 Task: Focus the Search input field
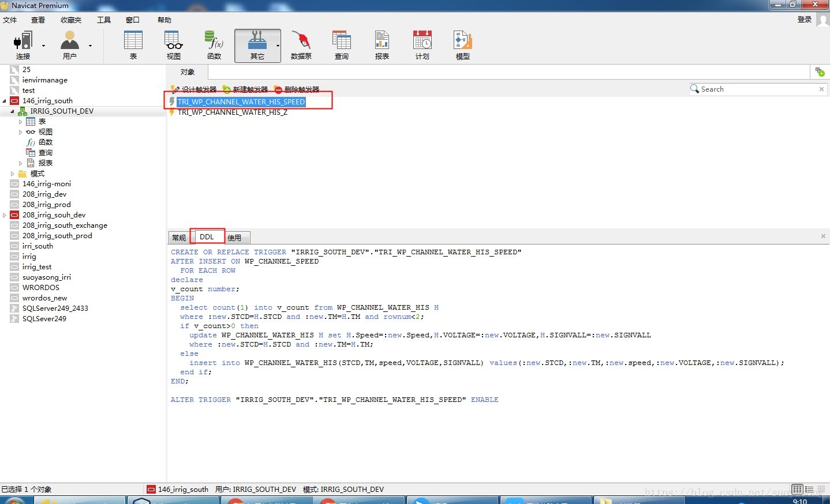click(x=758, y=89)
